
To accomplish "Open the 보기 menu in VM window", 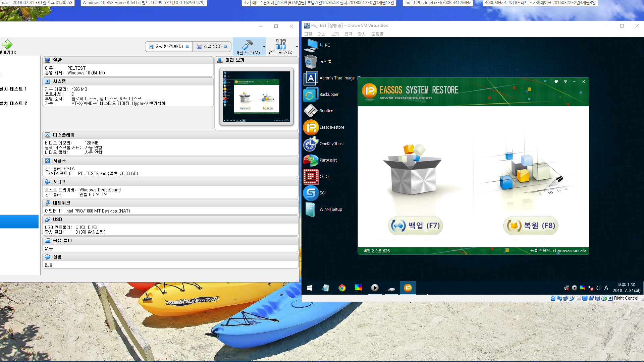I will coord(335,34).
